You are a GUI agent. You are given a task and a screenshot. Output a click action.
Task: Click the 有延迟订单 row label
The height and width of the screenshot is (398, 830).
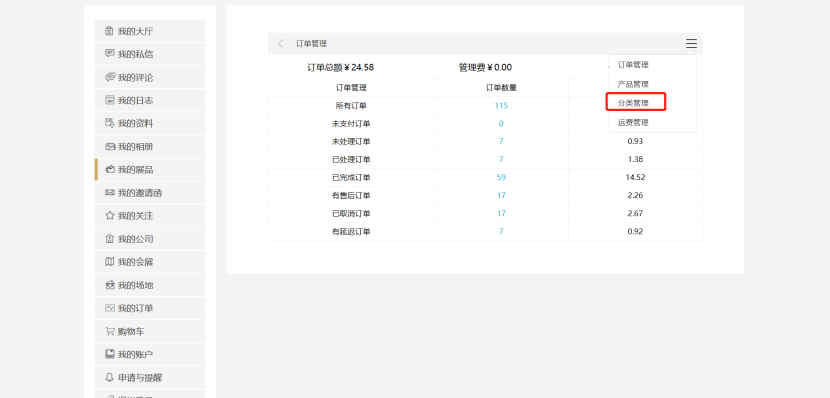tap(351, 231)
